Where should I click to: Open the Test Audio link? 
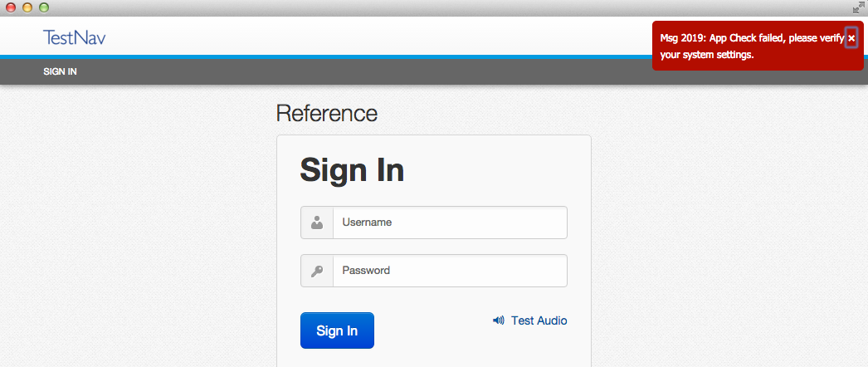coord(539,321)
